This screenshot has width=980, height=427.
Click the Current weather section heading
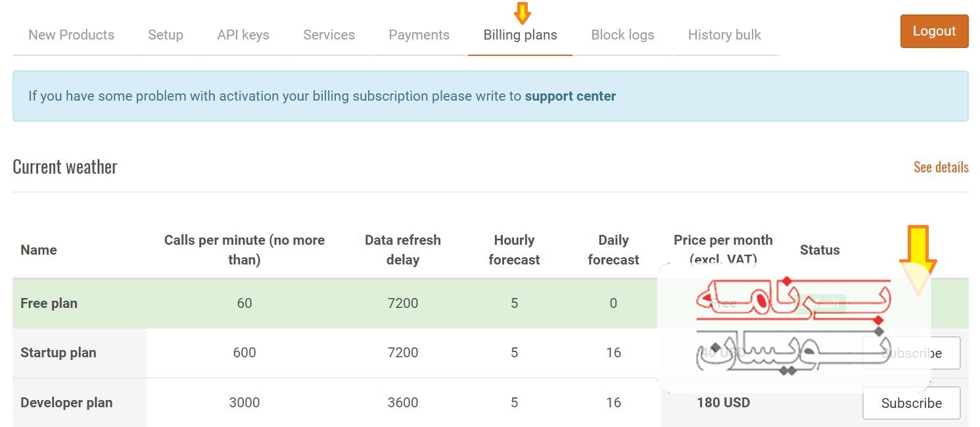(x=65, y=167)
